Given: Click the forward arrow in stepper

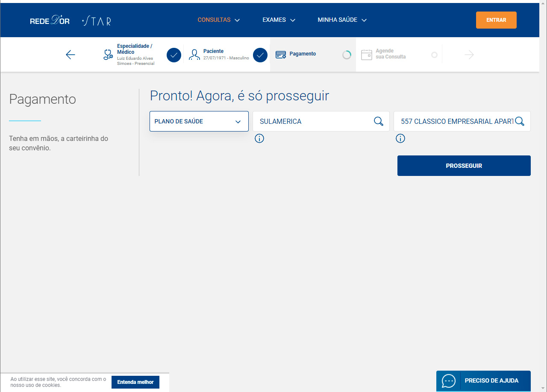Looking at the screenshot, I should [469, 55].
